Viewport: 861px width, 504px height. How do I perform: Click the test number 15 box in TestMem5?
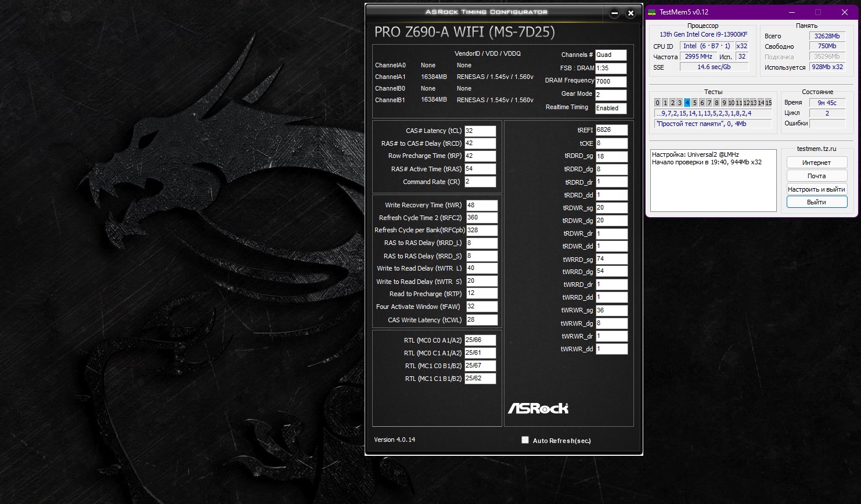tap(769, 103)
